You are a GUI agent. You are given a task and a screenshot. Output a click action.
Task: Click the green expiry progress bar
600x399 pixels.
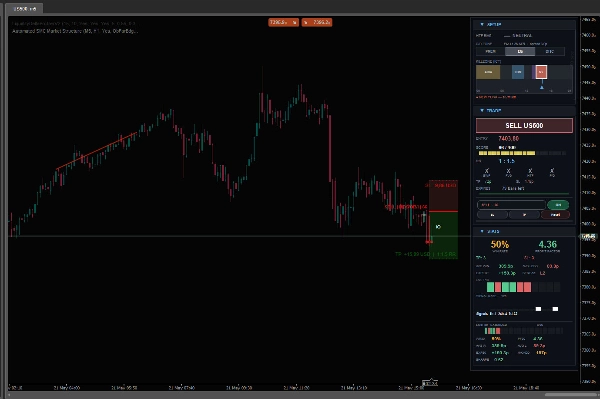[523, 194]
